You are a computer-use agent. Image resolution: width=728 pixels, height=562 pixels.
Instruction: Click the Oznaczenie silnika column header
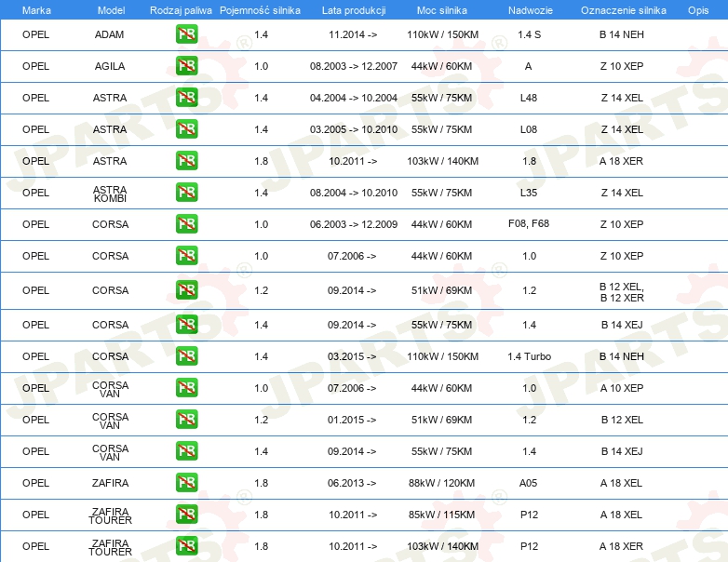[623, 10]
